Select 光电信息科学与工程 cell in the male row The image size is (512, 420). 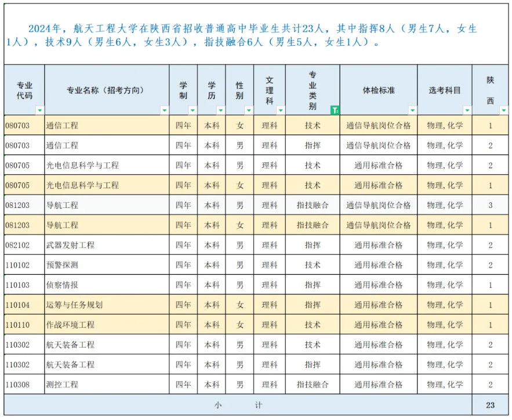pos(107,165)
